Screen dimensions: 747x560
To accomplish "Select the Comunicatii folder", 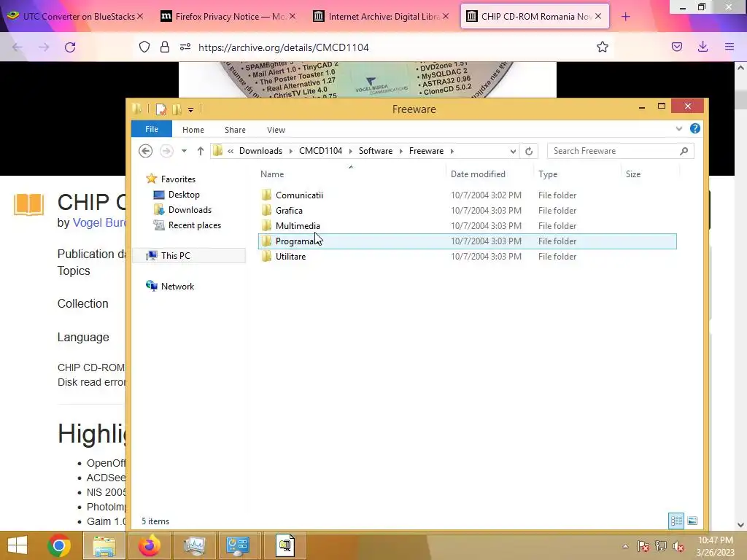I will tap(299, 195).
